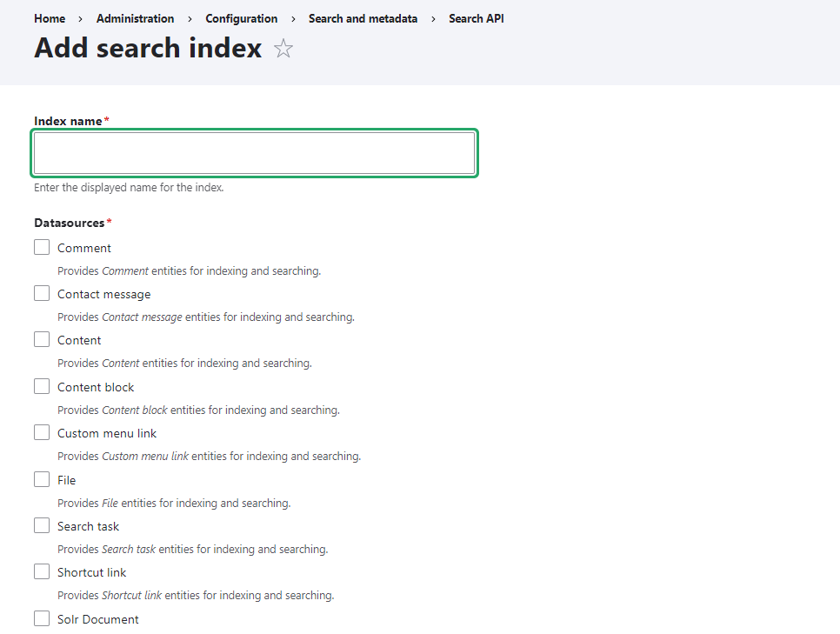
Task: Navigate to Administration via breadcrumb
Action: [x=135, y=18]
